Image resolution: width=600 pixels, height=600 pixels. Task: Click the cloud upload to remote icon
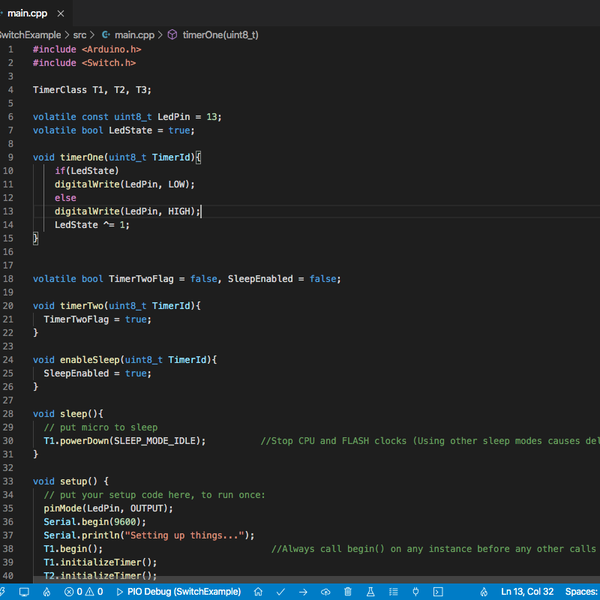tap(325, 592)
